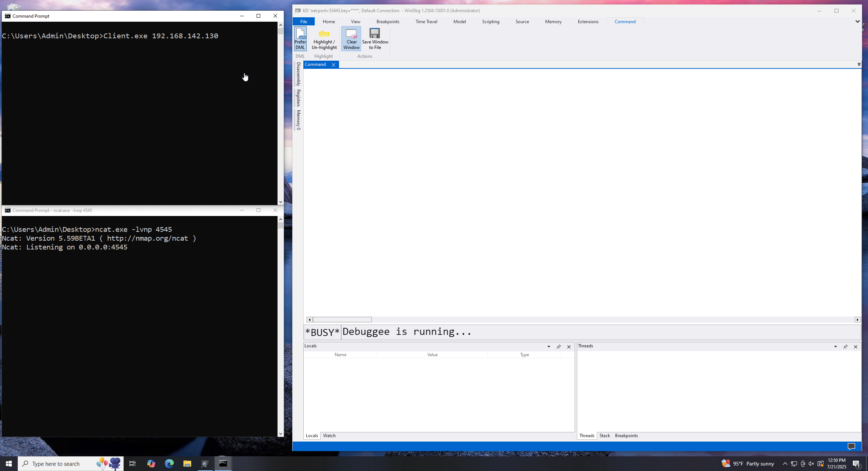Open the Command window tab list dropdown
868x471 pixels.
(859, 64)
